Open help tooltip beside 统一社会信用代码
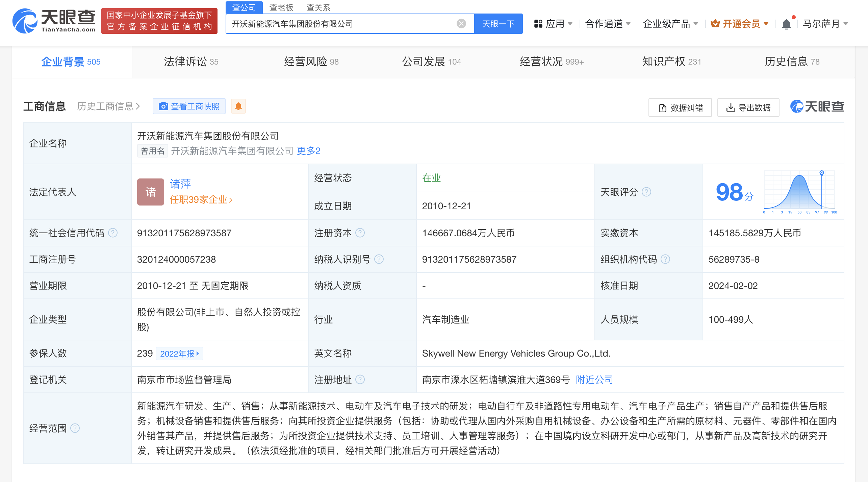The height and width of the screenshot is (482, 868). pos(113,233)
